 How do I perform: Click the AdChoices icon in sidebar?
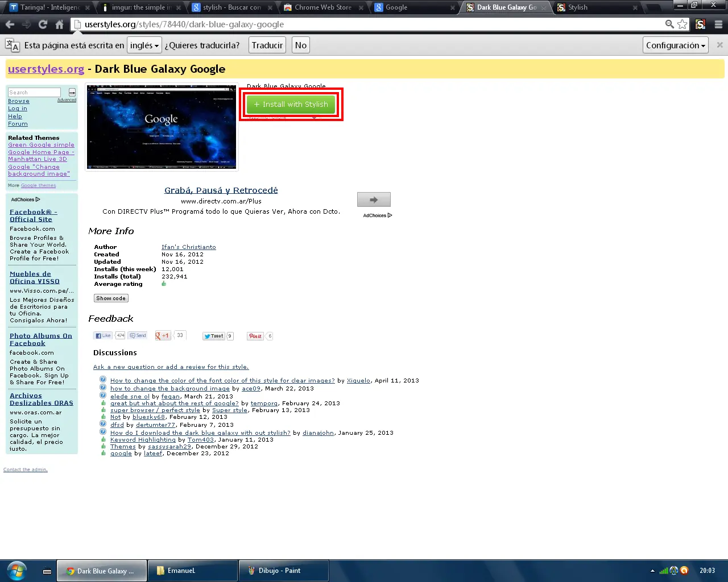click(x=38, y=199)
